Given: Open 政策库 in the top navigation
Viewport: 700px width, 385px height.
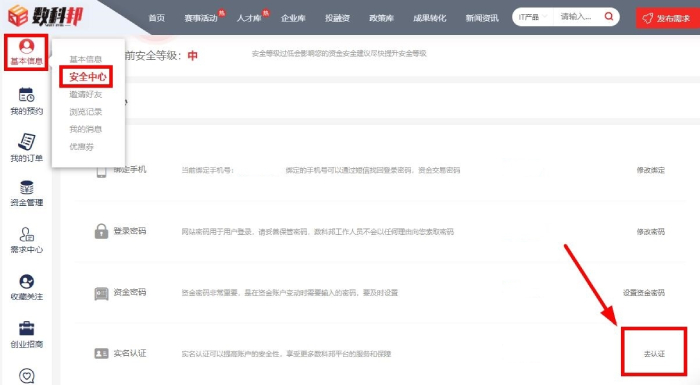Looking at the screenshot, I should [381, 18].
